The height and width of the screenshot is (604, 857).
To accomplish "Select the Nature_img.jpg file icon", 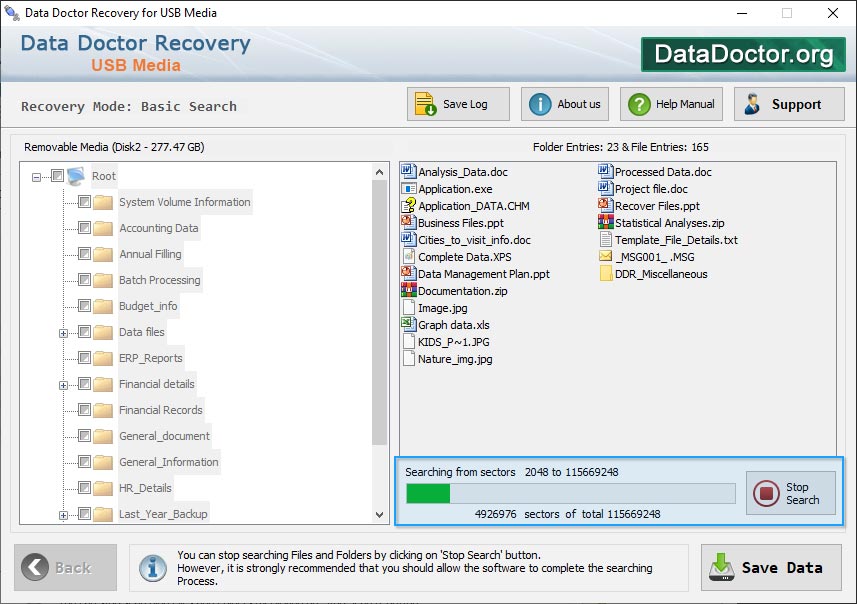I will click(x=408, y=359).
